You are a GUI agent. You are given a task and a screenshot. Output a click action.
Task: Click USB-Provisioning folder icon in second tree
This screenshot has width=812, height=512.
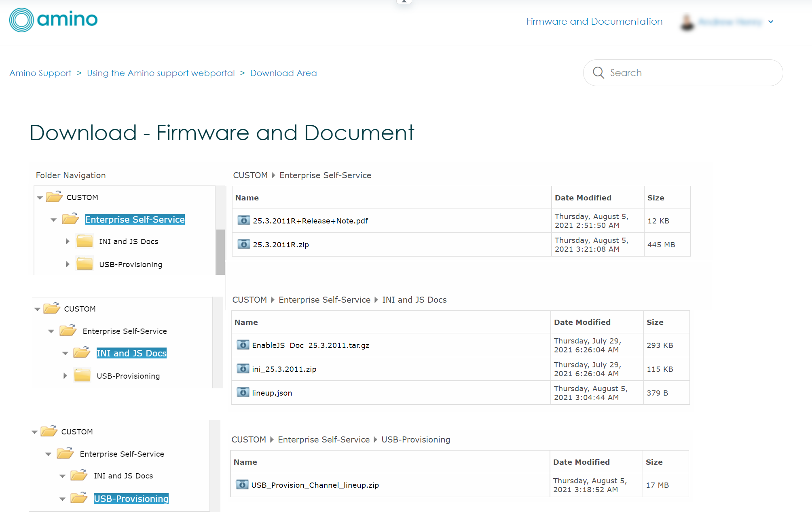pyautogui.click(x=82, y=375)
